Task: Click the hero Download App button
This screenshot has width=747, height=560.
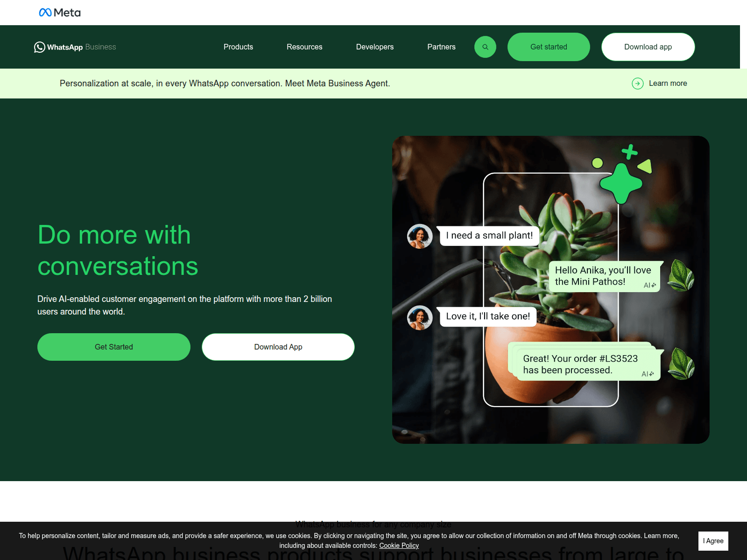Action: tap(278, 347)
